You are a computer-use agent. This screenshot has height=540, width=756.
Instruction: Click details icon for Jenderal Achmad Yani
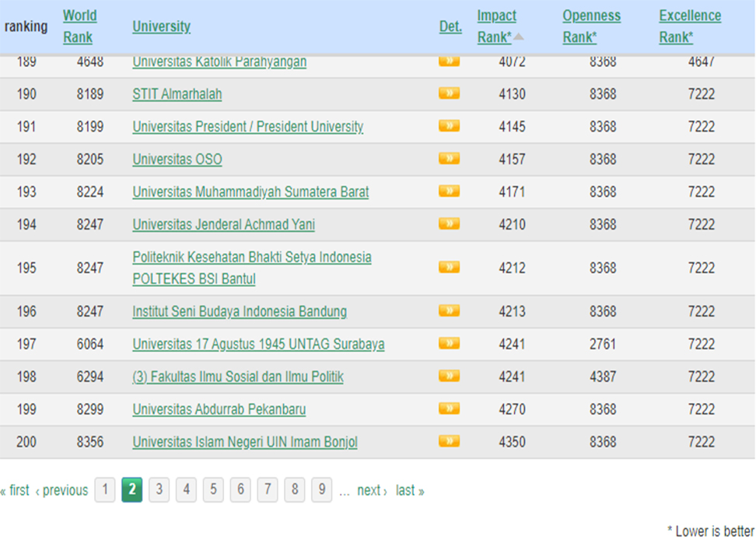tap(449, 224)
